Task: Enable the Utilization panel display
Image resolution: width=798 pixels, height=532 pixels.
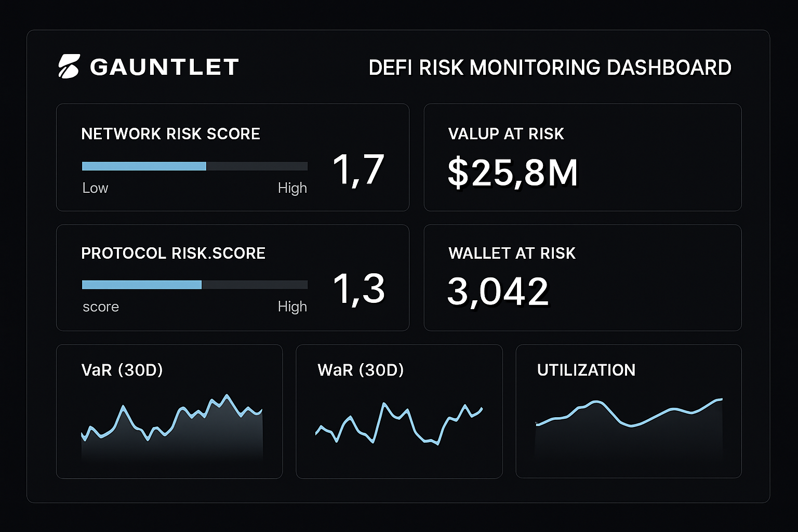Action: coord(628,410)
